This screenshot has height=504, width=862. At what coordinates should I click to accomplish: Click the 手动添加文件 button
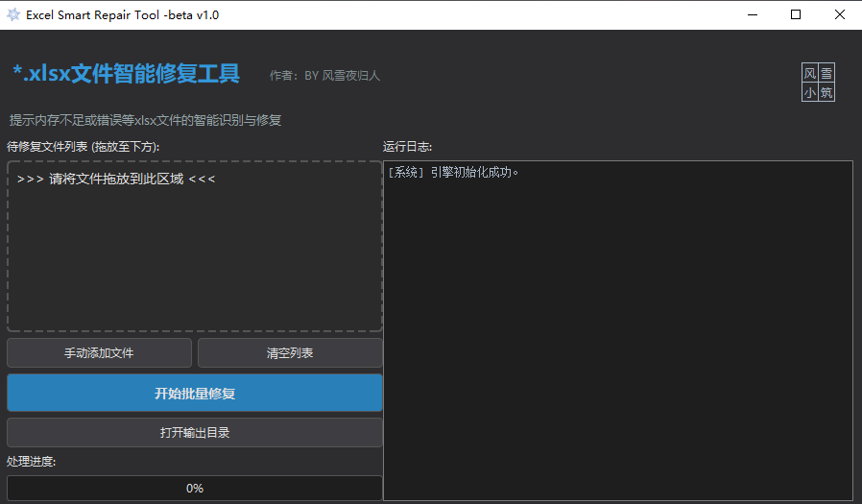[99, 353]
